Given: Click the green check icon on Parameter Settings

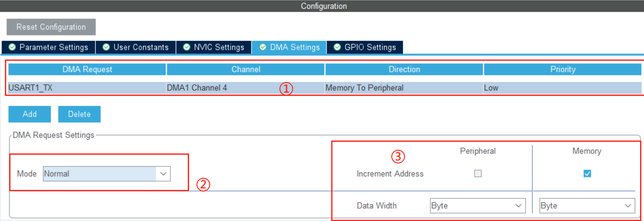Looking at the screenshot, I should coord(12,47).
